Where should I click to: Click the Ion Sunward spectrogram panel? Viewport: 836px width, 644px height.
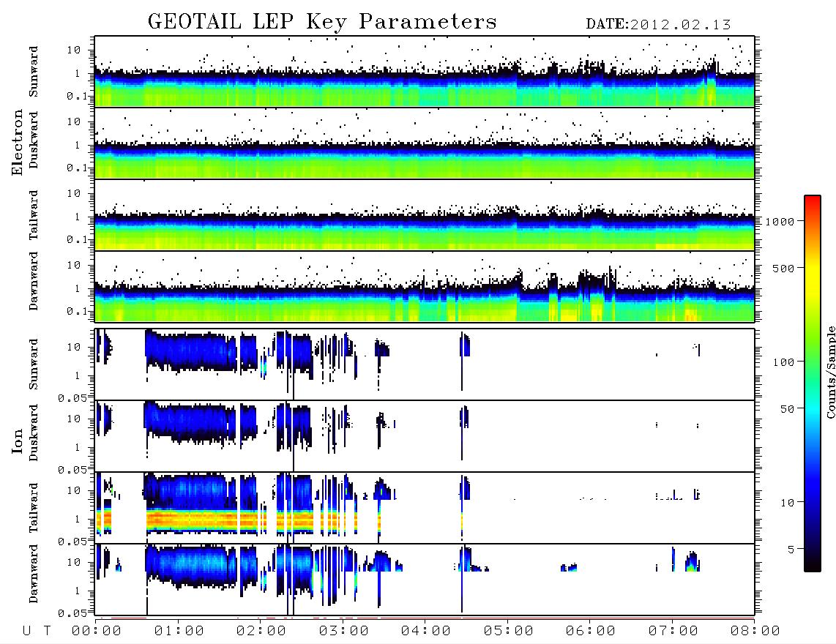pyautogui.click(x=425, y=364)
